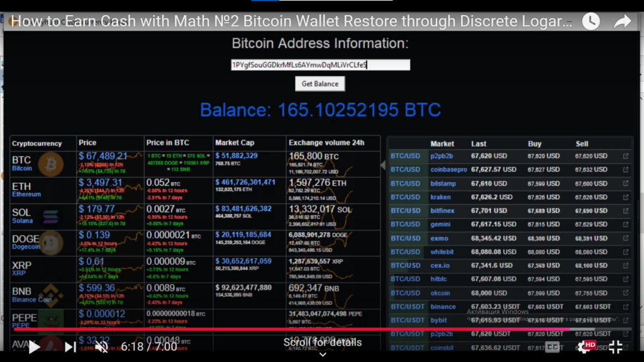Seek on the red video progress bar
The image size is (644, 362).
(x=314, y=329)
